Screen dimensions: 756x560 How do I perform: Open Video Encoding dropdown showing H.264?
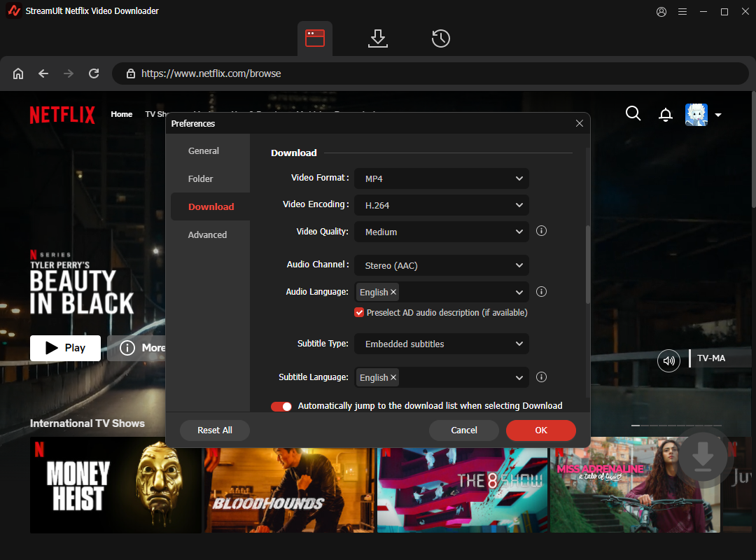[442, 205]
